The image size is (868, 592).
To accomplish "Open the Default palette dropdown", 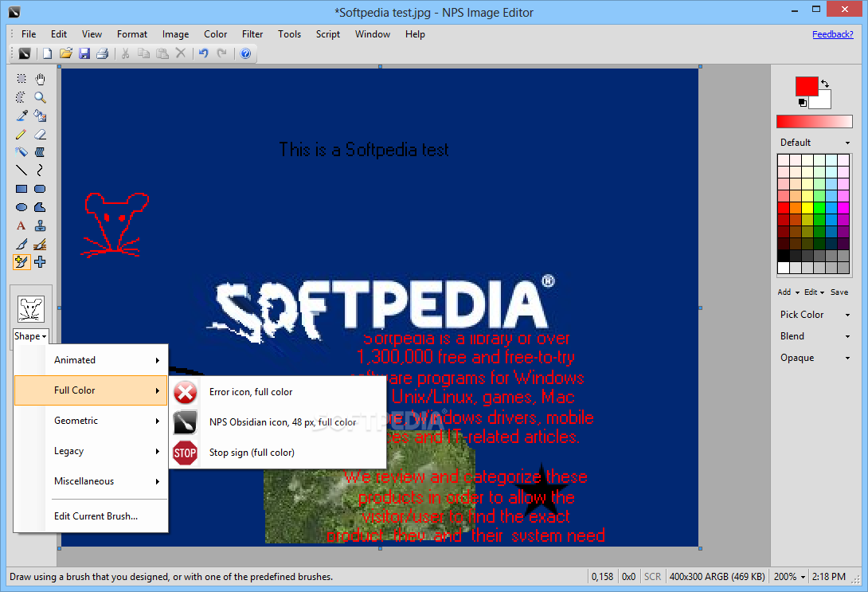I will tap(815, 143).
